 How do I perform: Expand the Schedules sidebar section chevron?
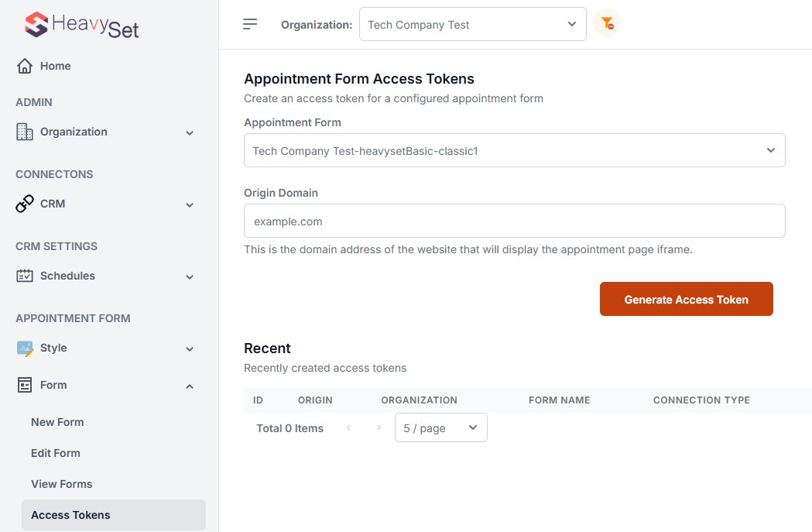point(190,277)
